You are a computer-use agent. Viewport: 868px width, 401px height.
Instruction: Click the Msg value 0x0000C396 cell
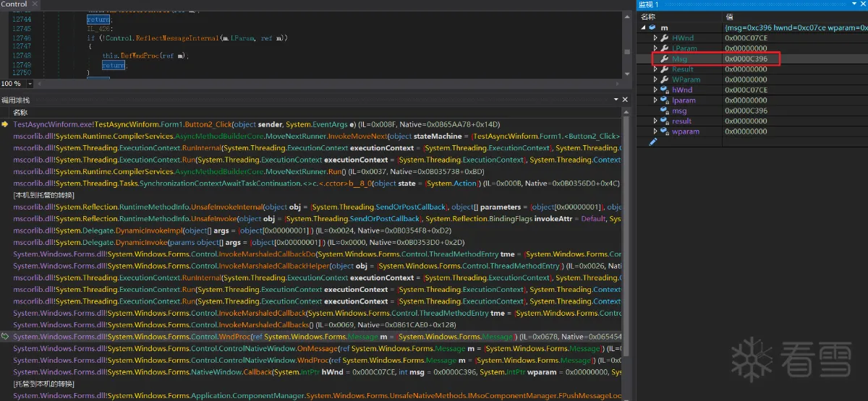click(746, 59)
